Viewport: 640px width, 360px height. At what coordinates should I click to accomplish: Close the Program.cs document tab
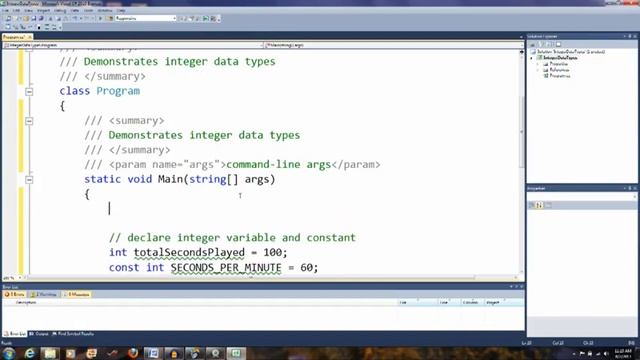coord(29,37)
